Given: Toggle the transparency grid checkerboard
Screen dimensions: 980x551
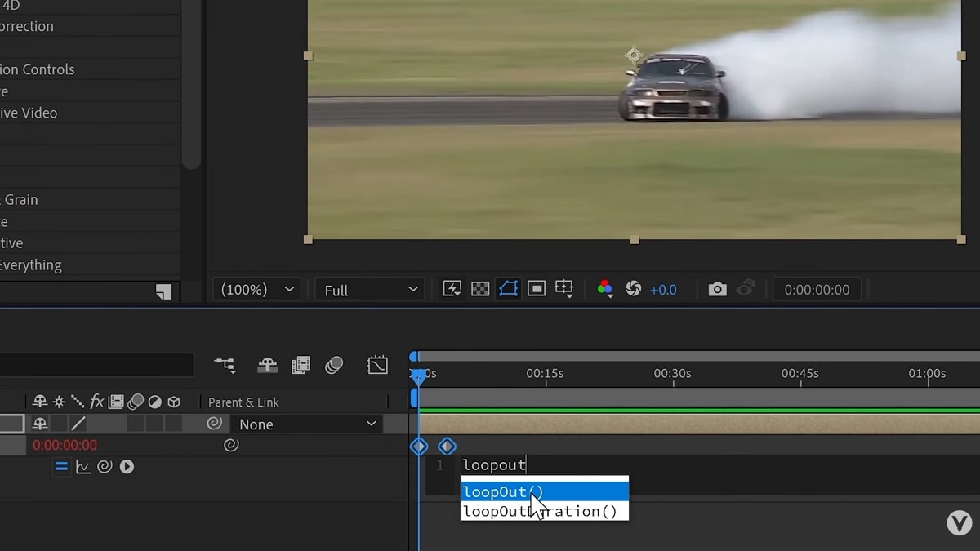Looking at the screenshot, I should point(480,289).
